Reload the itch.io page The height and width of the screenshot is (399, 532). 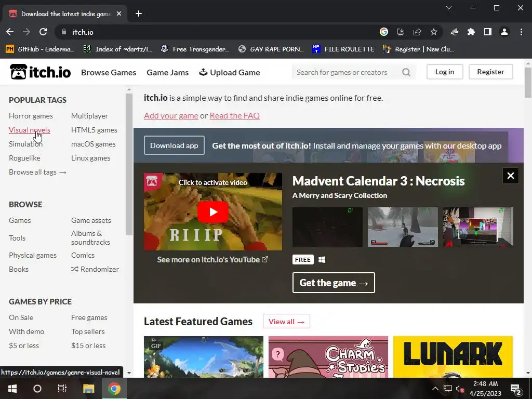tap(43, 32)
